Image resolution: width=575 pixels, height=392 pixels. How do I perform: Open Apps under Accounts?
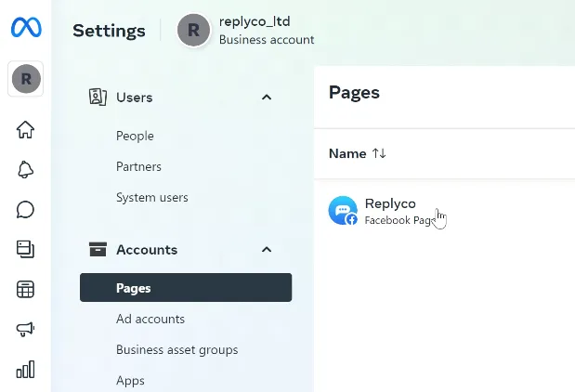pos(130,381)
